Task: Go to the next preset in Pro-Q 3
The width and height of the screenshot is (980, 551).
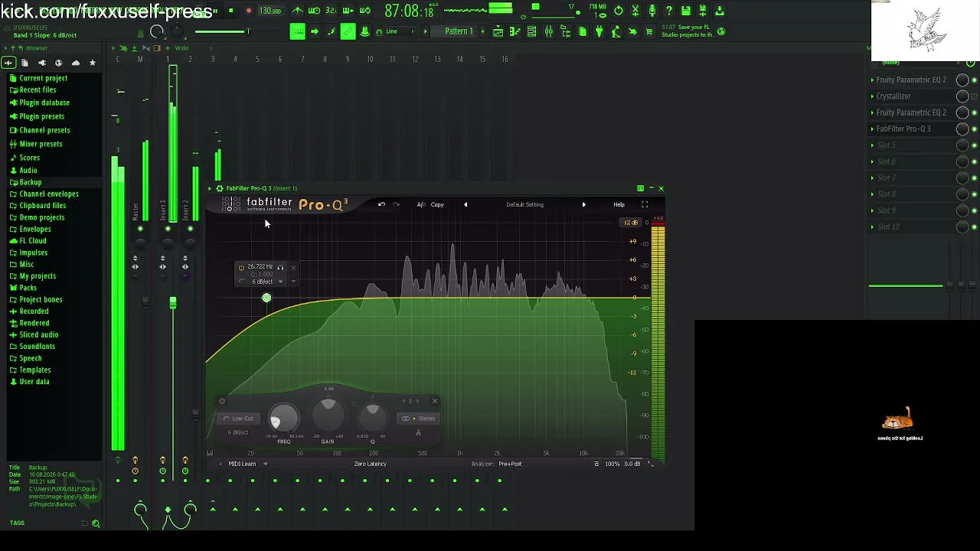Action: 583,204
